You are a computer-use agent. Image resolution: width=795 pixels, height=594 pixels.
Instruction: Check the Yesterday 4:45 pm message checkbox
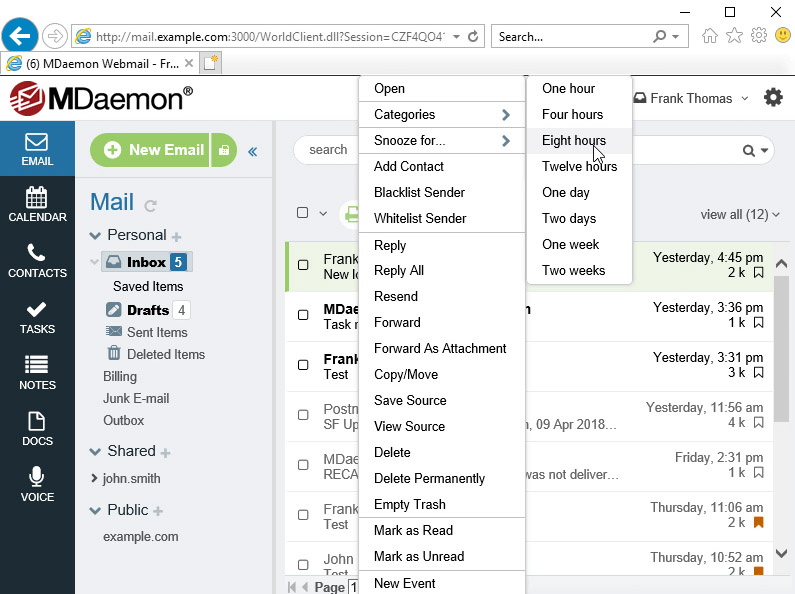point(303,265)
